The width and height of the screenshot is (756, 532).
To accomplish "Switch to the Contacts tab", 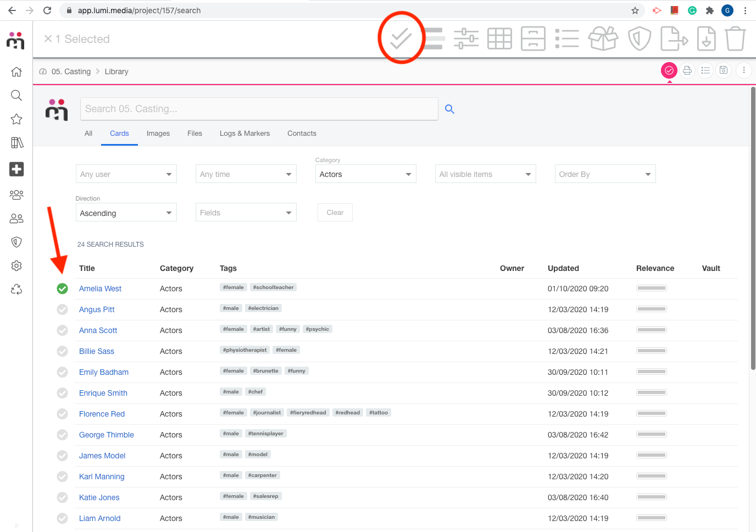I will point(302,134).
